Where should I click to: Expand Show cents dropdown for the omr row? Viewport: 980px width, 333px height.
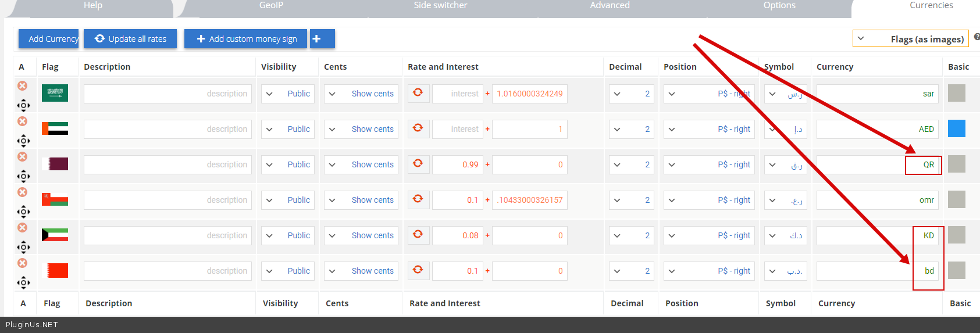coord(361,200)
